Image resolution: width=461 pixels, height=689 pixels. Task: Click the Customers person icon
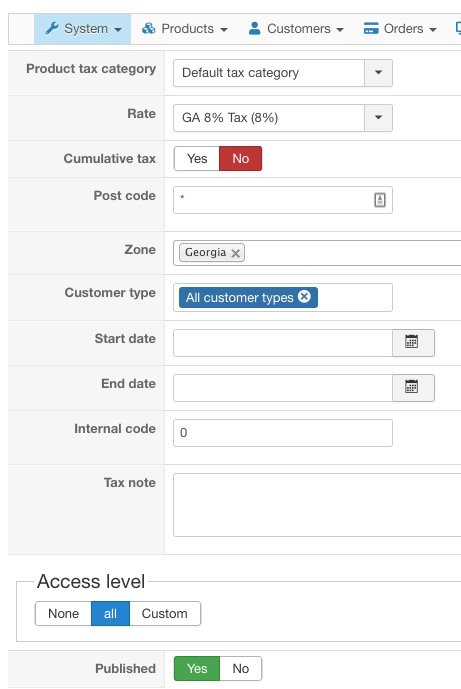click(254, 29)
